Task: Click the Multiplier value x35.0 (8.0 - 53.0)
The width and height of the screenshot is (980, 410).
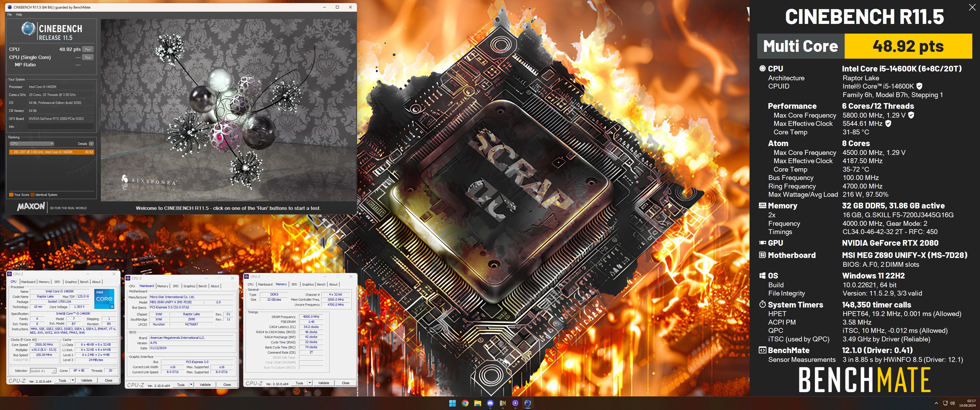Action: point(44,350)
